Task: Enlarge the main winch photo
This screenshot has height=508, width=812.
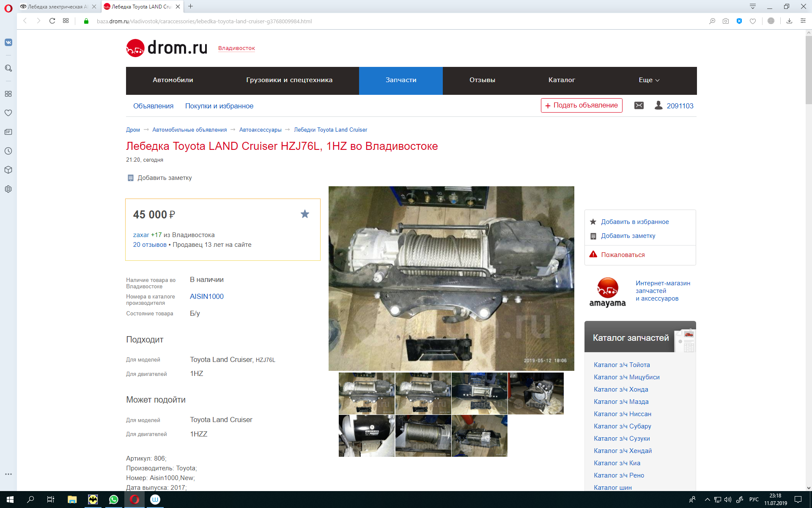Action: coord(451,278)
